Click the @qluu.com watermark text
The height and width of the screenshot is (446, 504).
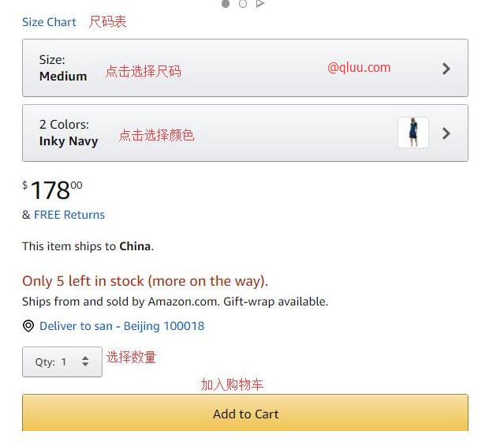359,67
